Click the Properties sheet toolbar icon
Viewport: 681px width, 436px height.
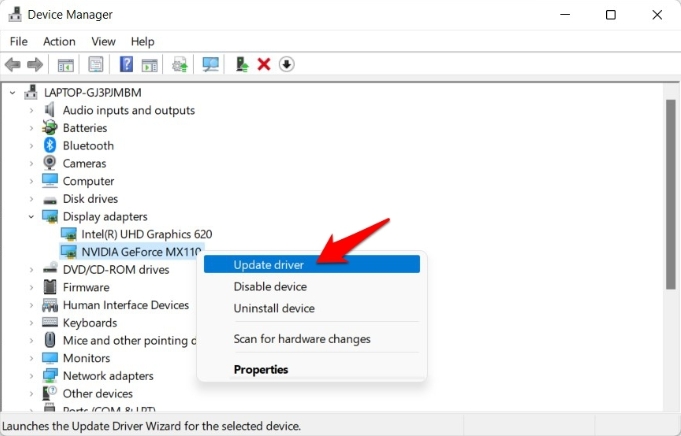(96, 65)
